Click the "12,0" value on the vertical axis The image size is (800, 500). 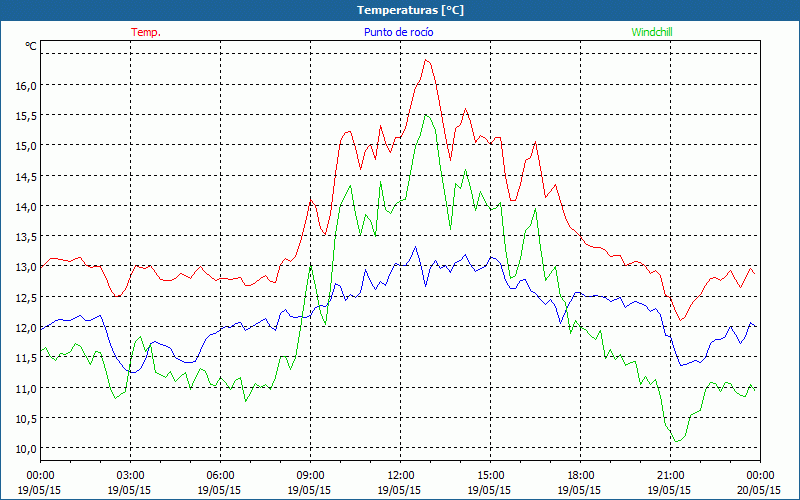(x=26, y=328)
